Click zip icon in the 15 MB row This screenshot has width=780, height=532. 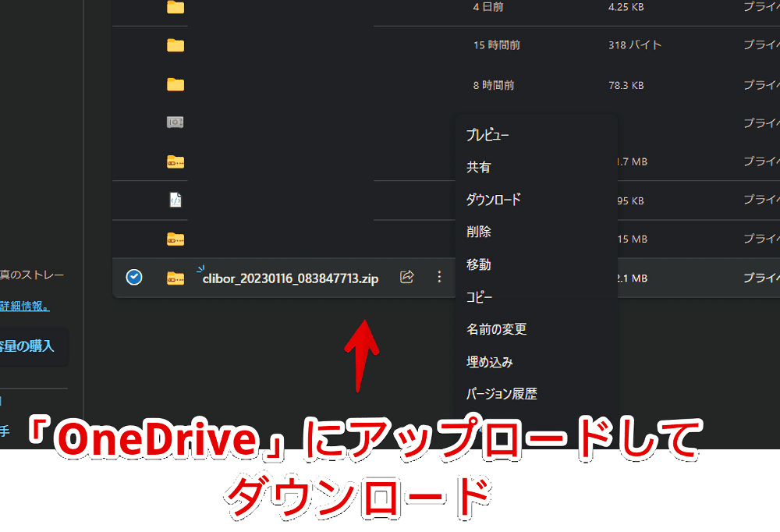tap(175, 239)
